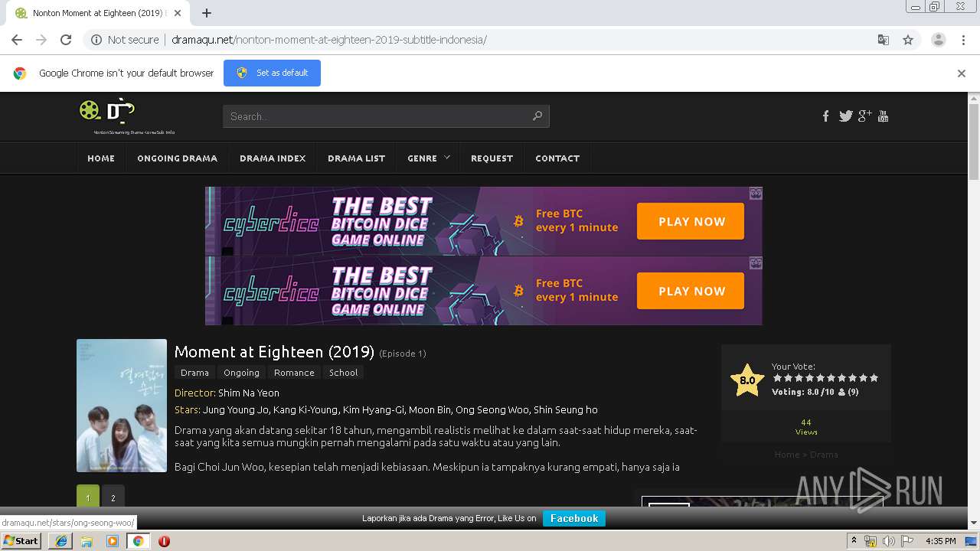Open star Shin Seung ho link

566,409
